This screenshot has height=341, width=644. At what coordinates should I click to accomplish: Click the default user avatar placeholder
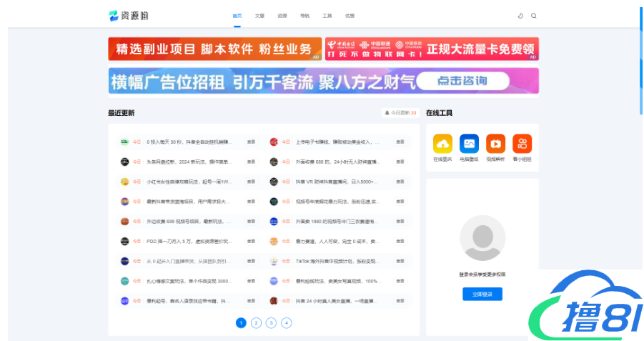point(482,239)
